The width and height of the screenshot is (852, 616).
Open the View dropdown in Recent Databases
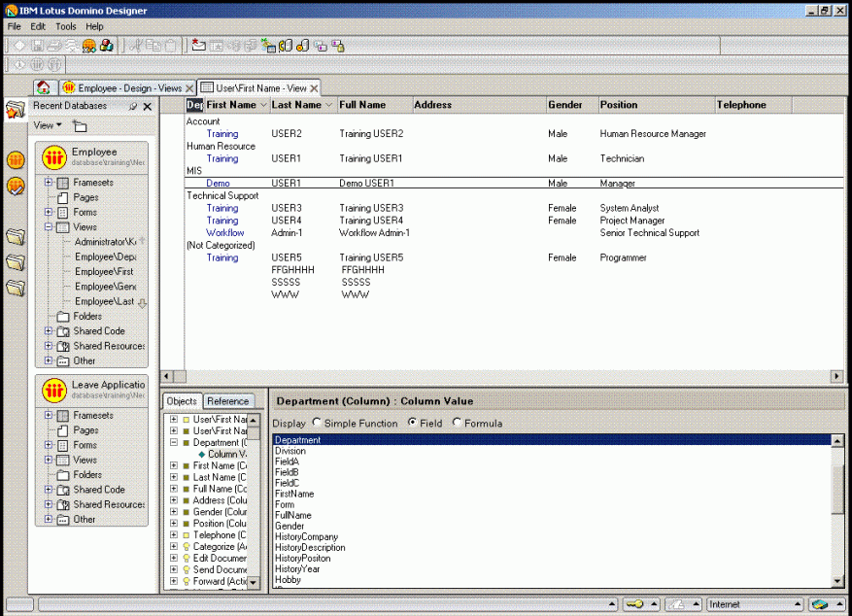(x=48, y=125)
